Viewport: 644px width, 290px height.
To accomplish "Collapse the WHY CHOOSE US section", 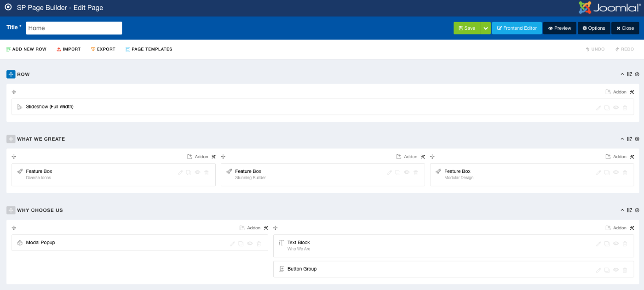I will [622, 210].
